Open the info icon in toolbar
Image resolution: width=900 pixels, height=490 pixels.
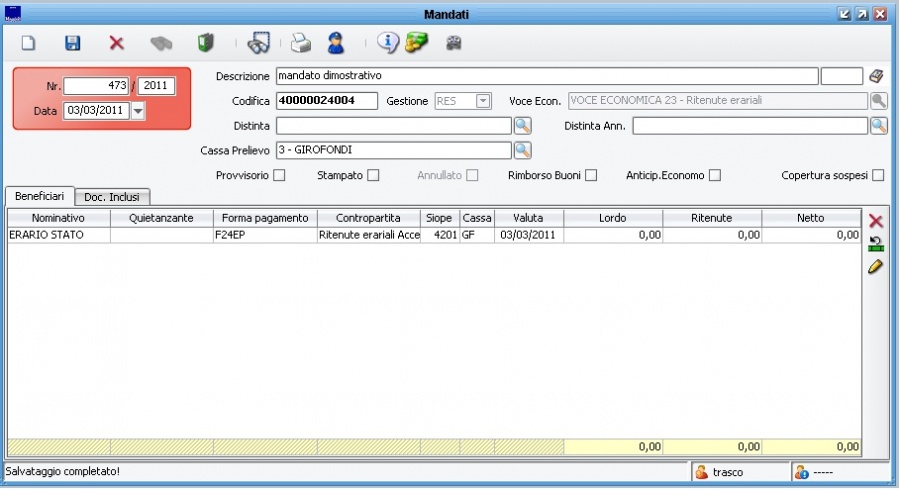387,43
